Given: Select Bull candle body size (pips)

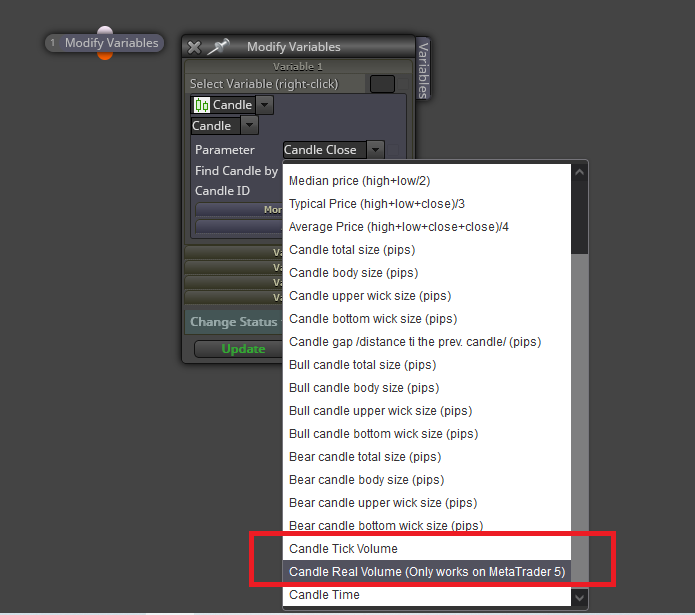Looking at the screenshot, I should (x=427, y=388).
